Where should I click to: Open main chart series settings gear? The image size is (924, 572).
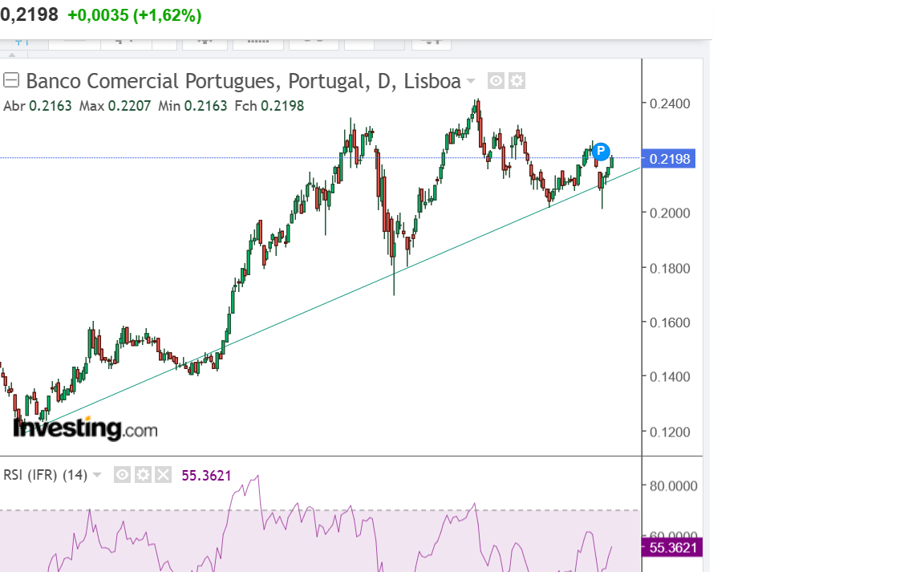click(517, 81)
